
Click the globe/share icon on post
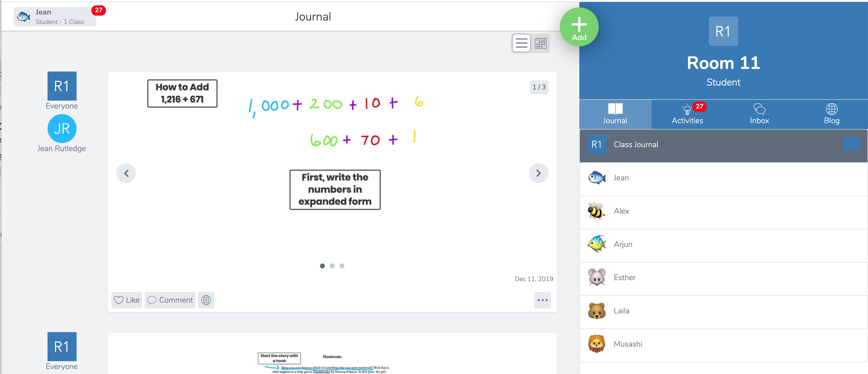(x=206, y=300)
